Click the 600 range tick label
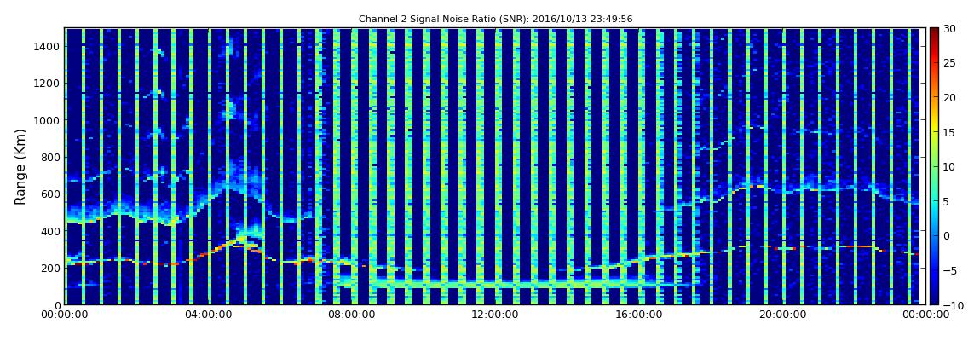The image size is (980, 347). (x=50, y=194)
